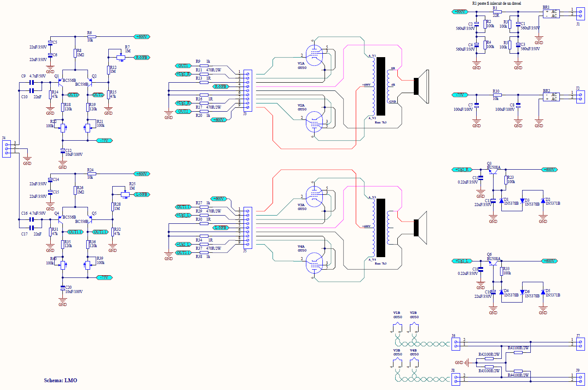Image resolution: width=588 pixels, height=390 pixels.
Task: Select the upper loudspeaker symbol
Action: (421, 86)
